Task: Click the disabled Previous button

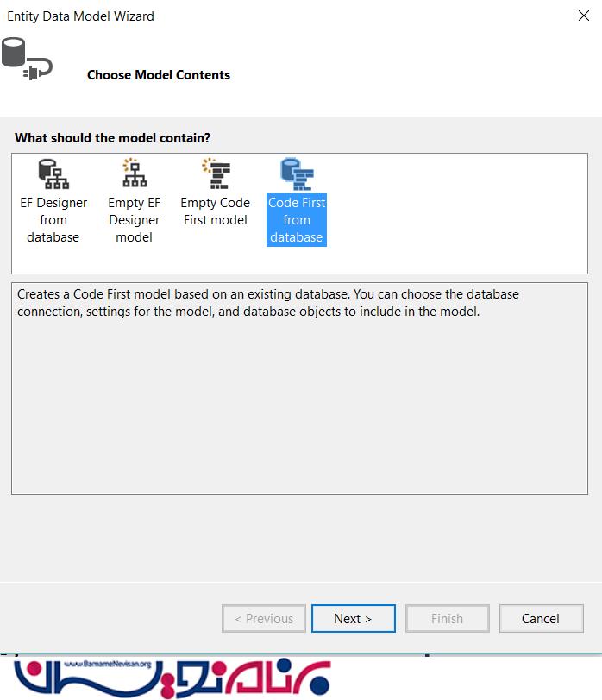Action: point(264,618)
